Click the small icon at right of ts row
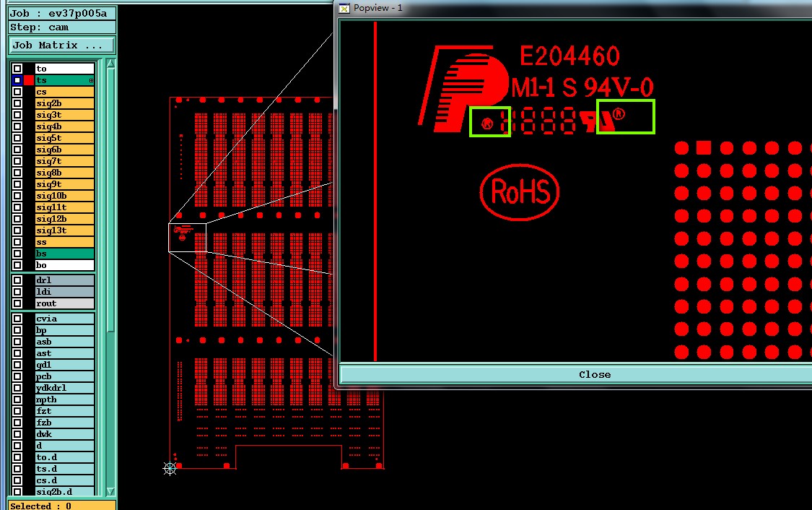 click(91, 80)
